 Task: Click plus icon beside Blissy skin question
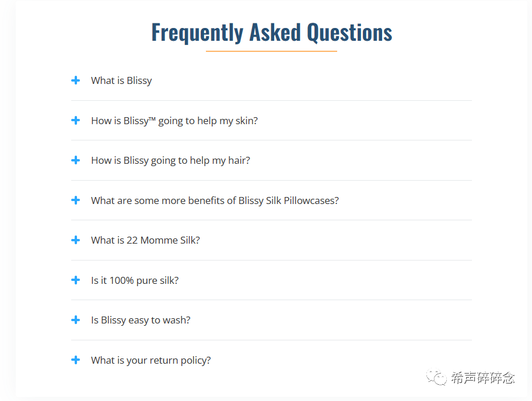[76, 120]
